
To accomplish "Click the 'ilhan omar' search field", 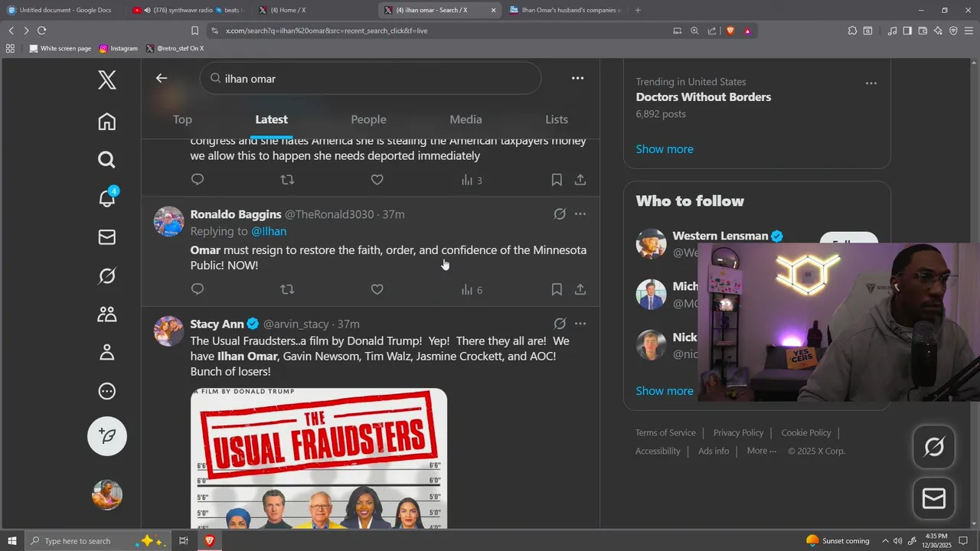I will coord(371,78).
